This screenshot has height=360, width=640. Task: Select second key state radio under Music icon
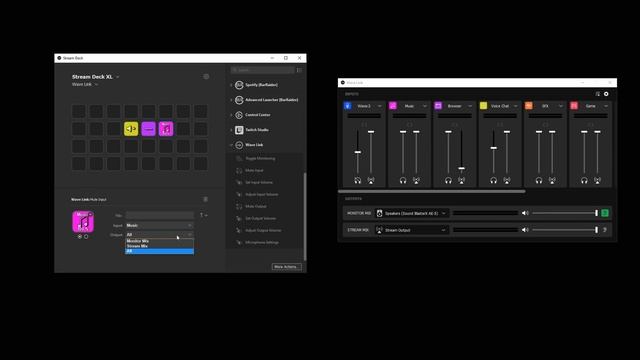coord(86,237)
